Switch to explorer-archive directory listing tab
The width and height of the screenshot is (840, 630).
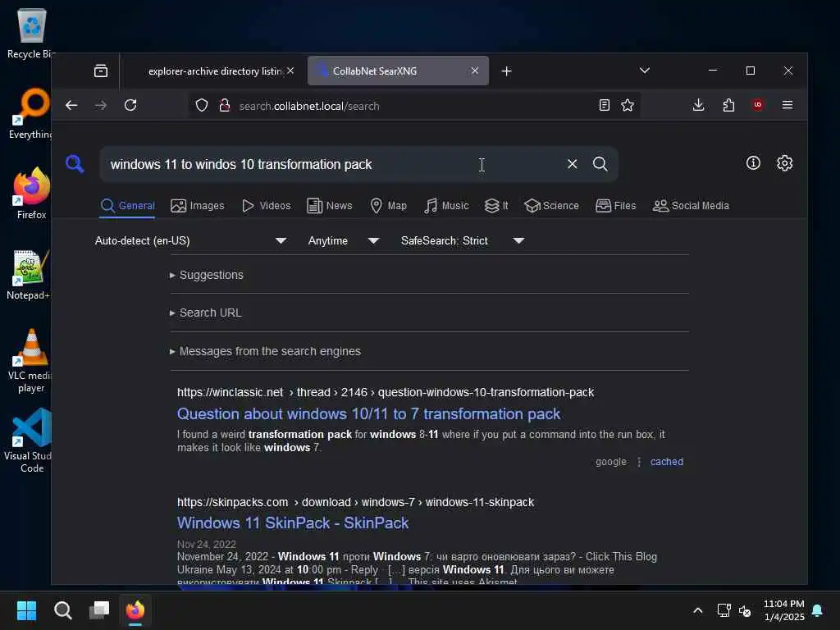point(214,71)
